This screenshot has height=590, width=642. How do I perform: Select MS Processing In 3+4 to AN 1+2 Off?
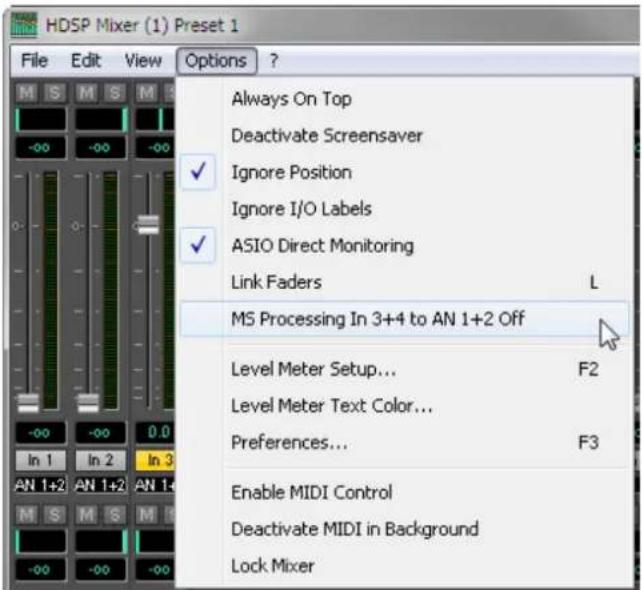coord(403,319)
